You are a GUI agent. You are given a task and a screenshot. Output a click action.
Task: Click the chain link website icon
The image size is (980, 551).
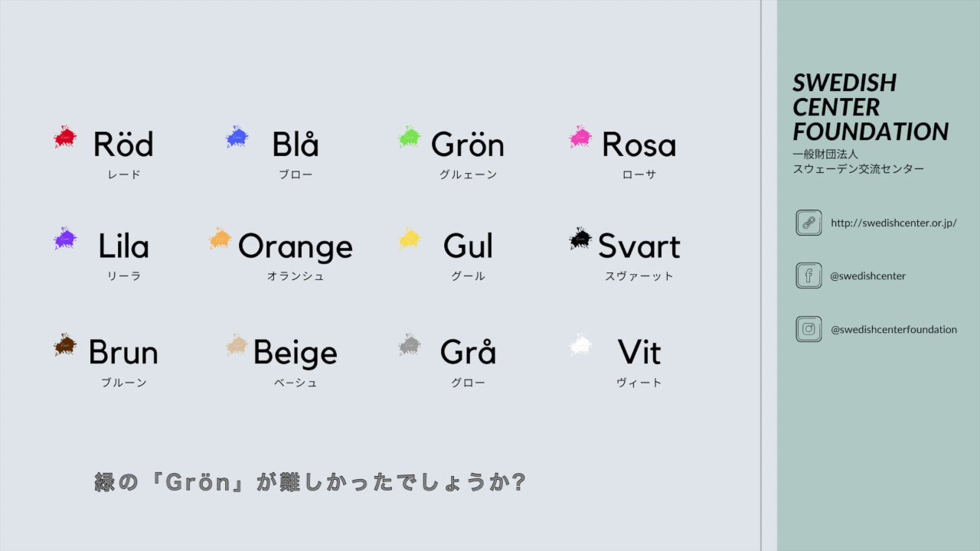[808, 223]
